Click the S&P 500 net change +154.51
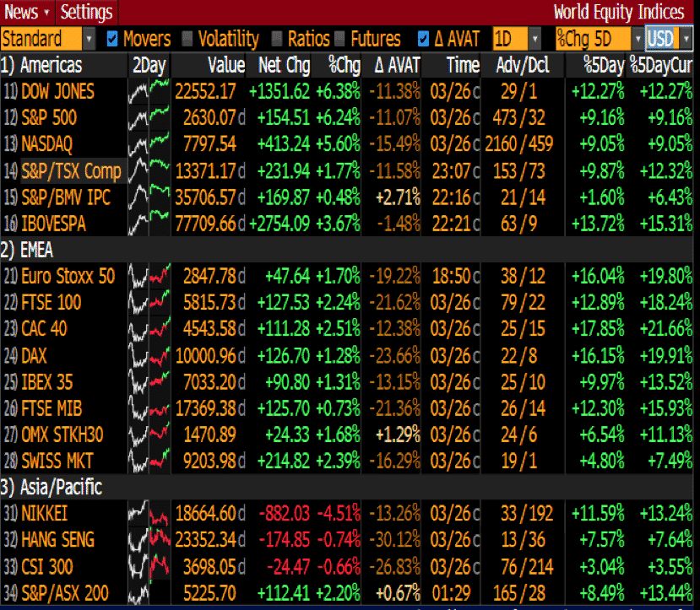 (x=284, y=118)
